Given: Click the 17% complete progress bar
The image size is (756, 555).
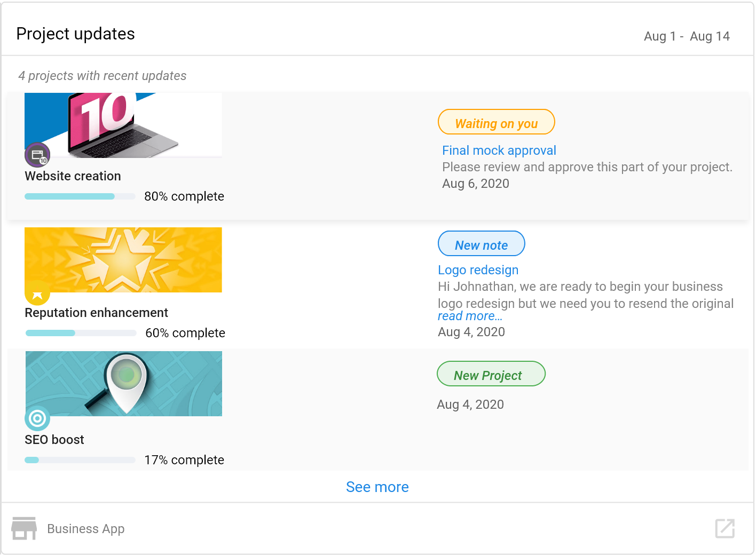Looking at the screenshot, I should 80,460.
